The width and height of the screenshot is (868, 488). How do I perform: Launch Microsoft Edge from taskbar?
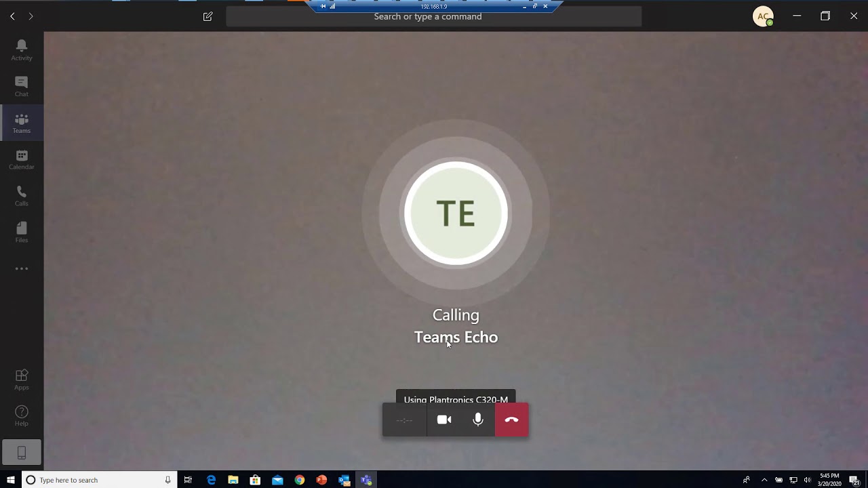211,480
